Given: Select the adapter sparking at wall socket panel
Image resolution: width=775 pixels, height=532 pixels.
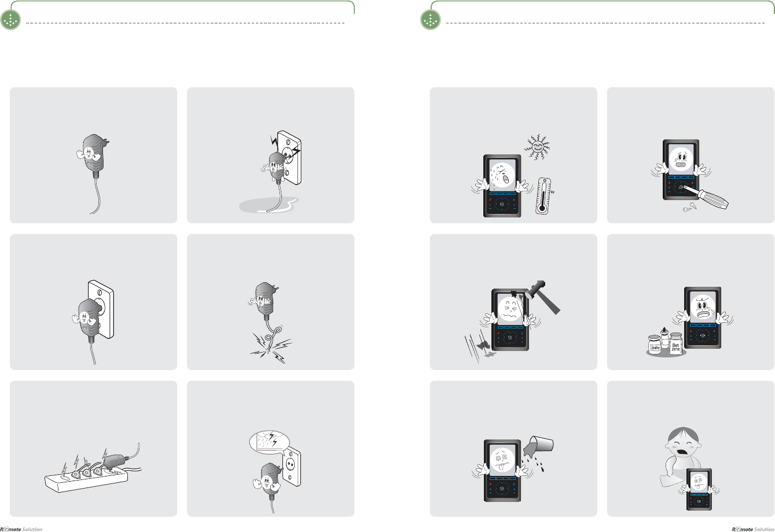Looking at the screenshot, I should point(270,155).
